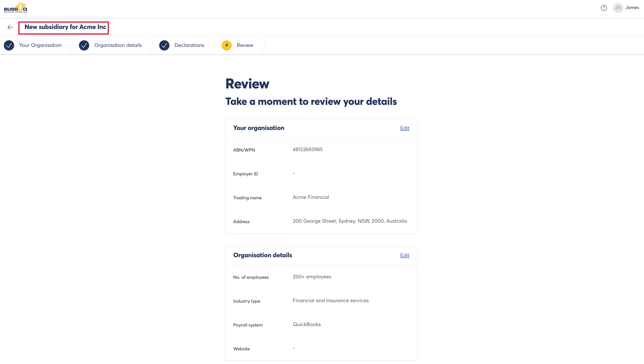Click the 200 George Street address value

(x=350, y=221)
